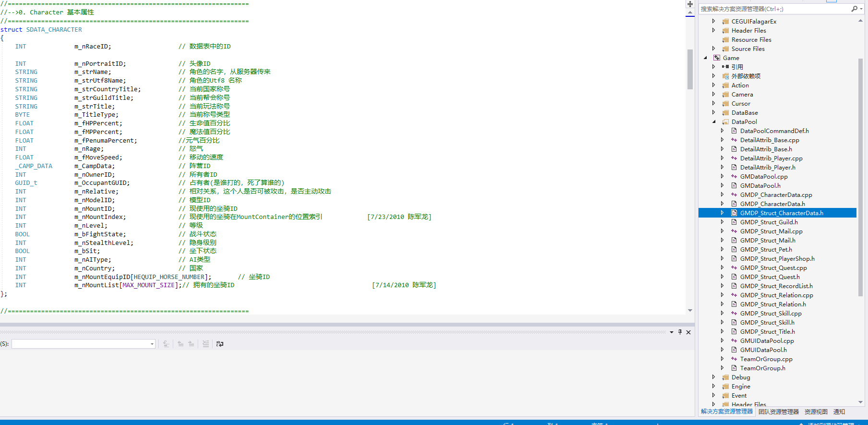
Task: Click the search magnifier icon in Solution Explorer
Action: pyautogui.click(x=854, y=9)
